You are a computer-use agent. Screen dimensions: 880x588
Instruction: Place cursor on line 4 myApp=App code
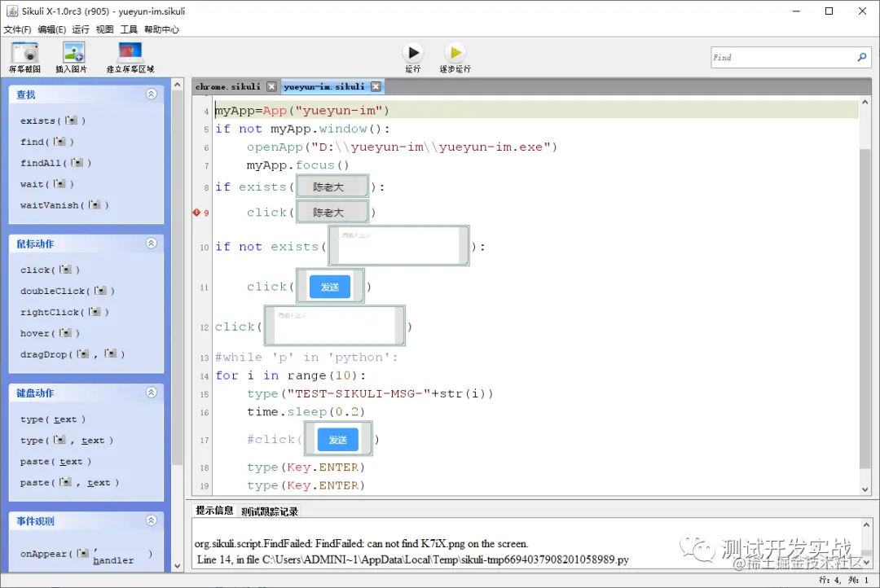click(302, 111)
